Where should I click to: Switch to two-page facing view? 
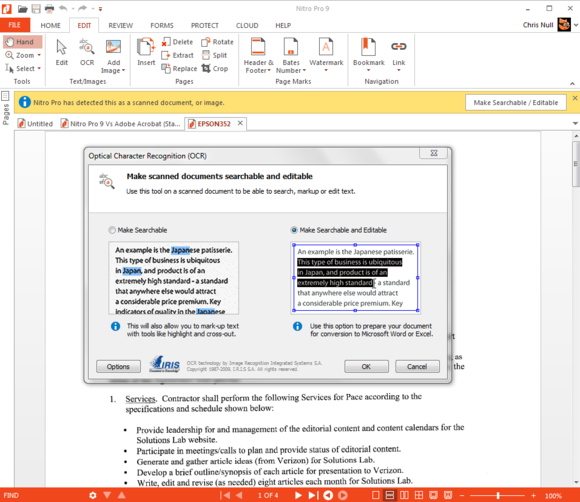click(x=404, y=495)
